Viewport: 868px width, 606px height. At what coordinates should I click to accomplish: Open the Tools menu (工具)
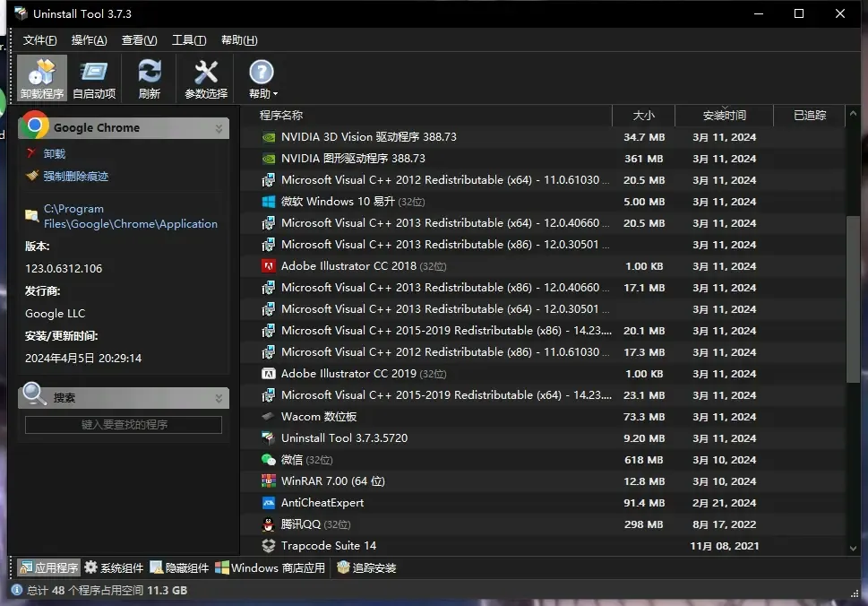(188, 40)
